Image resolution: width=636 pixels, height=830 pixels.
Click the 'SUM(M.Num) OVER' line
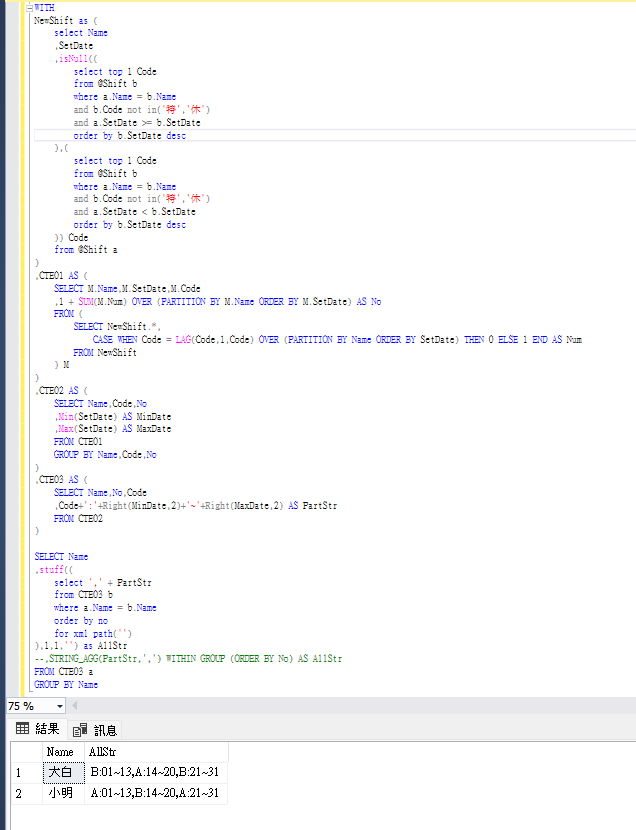click(217, 301)
